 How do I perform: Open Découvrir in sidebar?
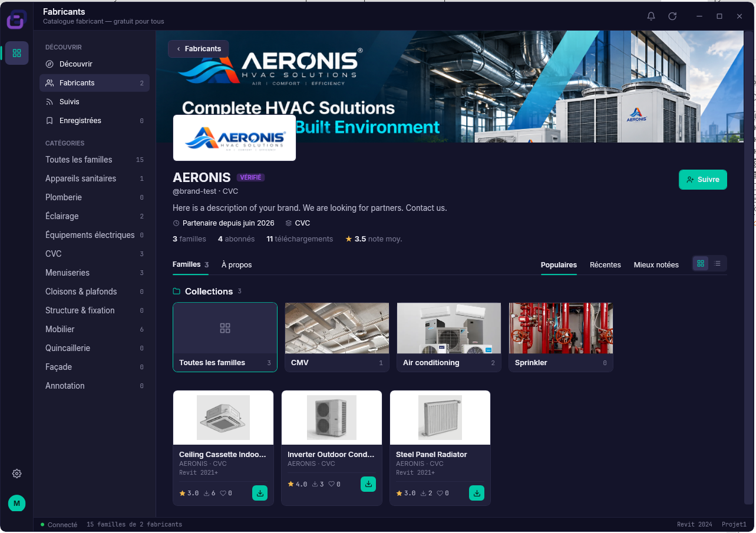pos(95,64)
